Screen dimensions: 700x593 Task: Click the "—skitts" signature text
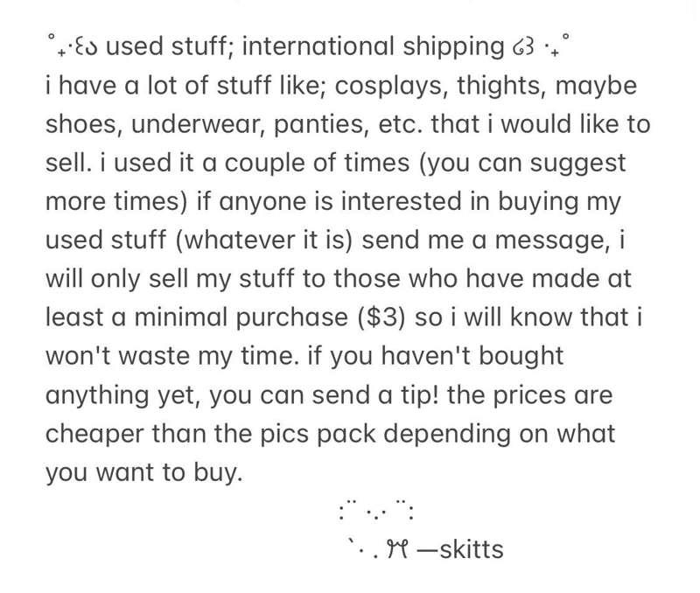tap(460, 549)
